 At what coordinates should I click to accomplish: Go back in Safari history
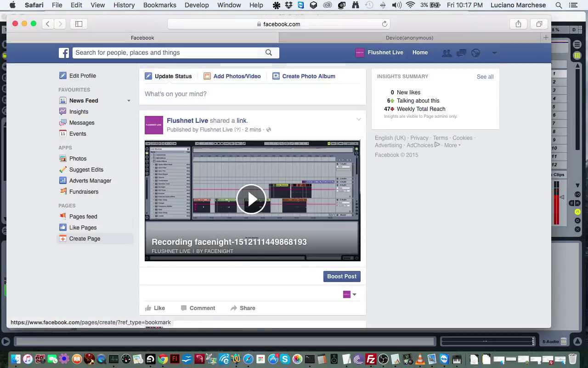48,24
